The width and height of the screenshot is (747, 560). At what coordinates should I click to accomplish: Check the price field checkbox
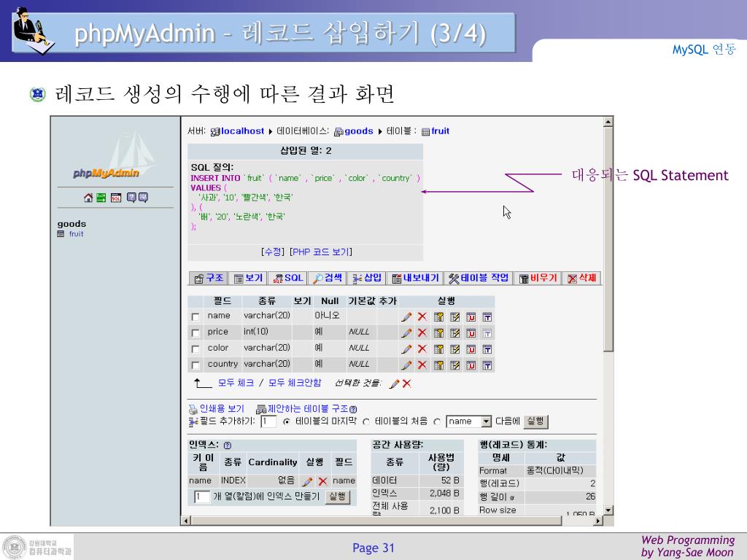coord(195,332)
